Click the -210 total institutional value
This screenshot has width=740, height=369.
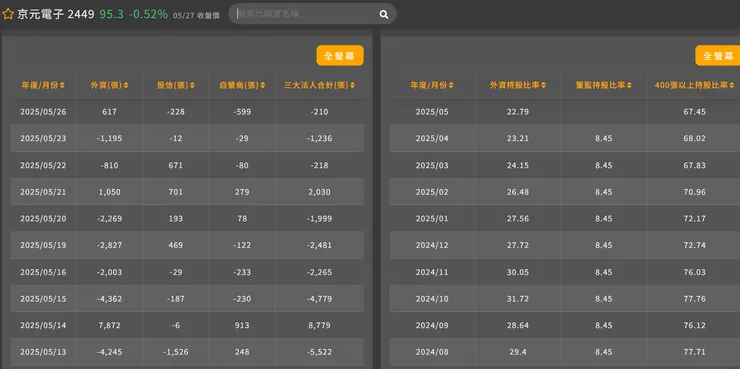[320, 112]
